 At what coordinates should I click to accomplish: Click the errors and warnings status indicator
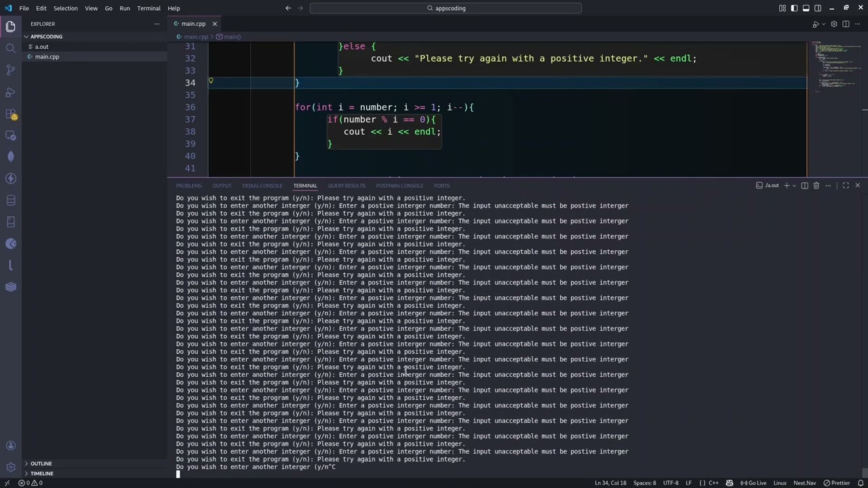pyautogui.click(x=31, y=483)
